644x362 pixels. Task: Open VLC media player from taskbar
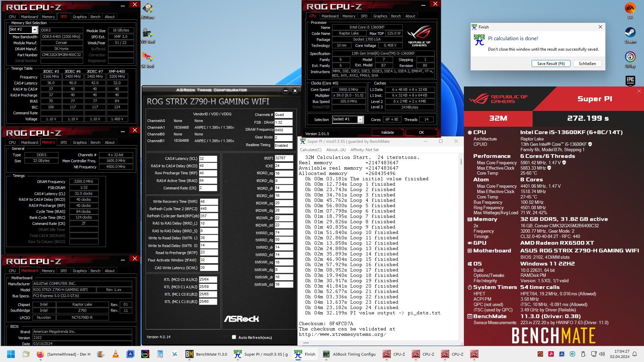click(115, 354)
